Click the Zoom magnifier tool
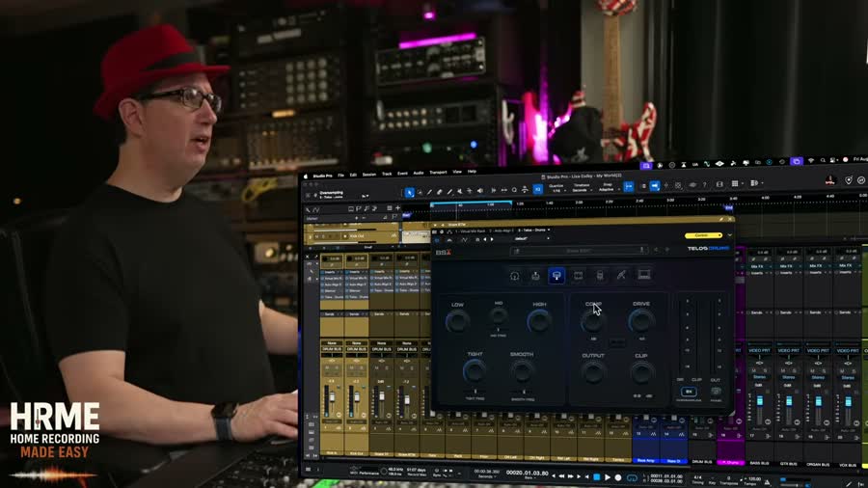 514,190
